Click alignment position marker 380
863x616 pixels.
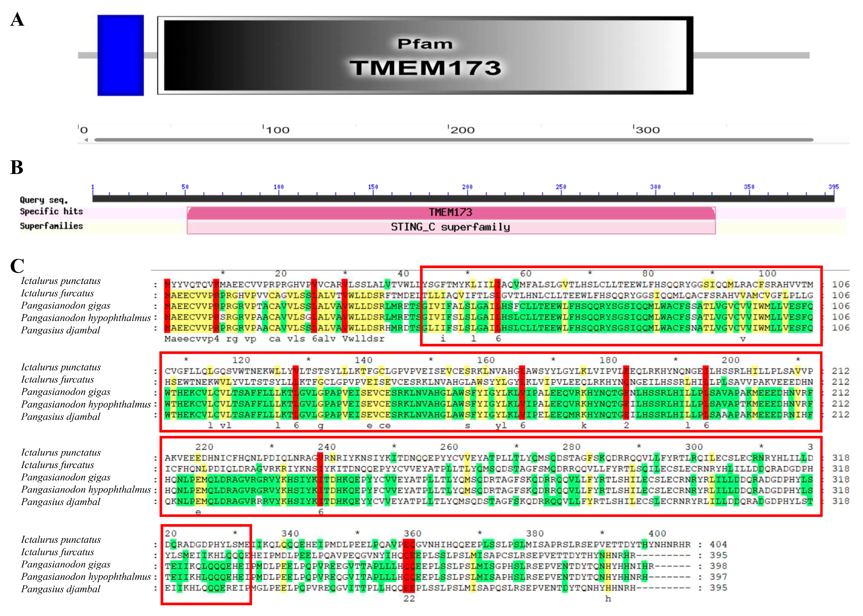click(534, 533)
